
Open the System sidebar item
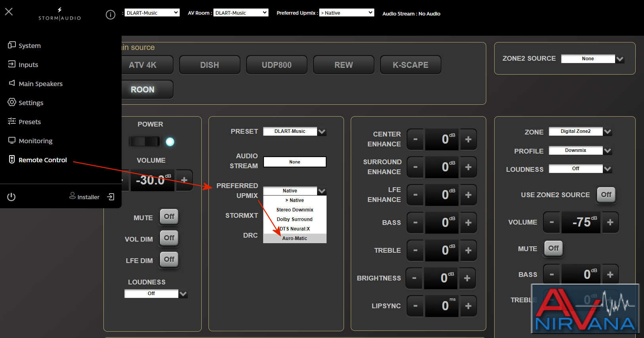(25, 46)
